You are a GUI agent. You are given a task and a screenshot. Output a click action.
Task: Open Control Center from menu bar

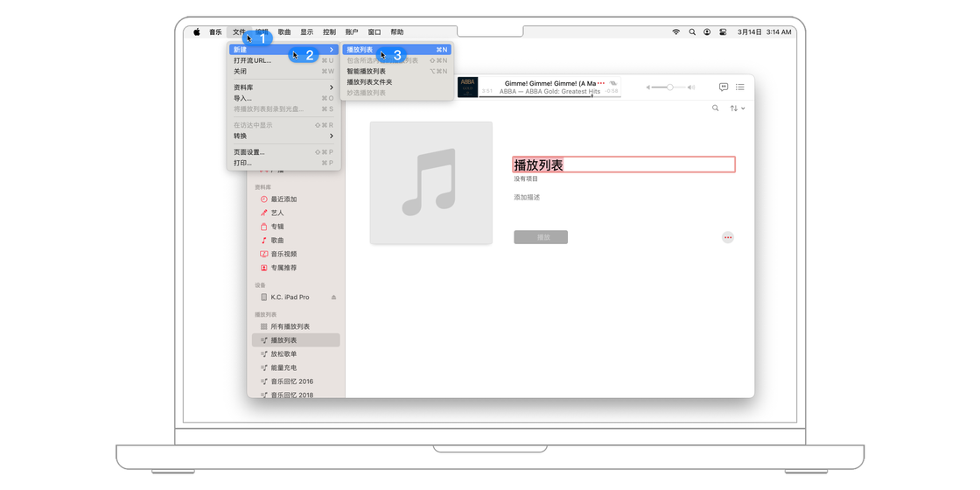[723, 31]
